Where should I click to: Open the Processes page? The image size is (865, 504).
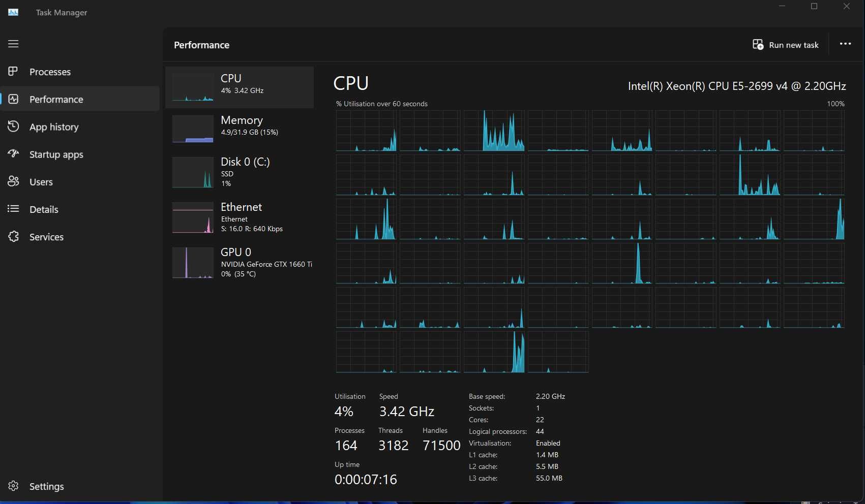coord(50,72)
